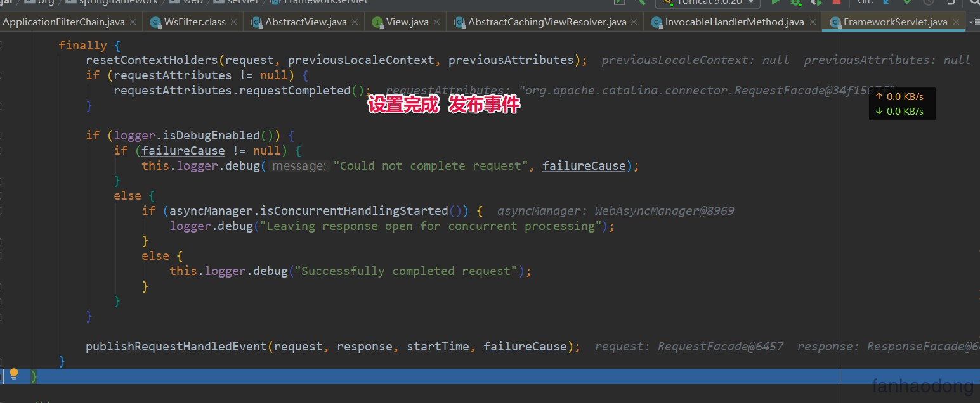The width and height of the screenshot is (980, 403).
Task: Click the green Run button in toolbar
Action: click(x=775, y=2)
